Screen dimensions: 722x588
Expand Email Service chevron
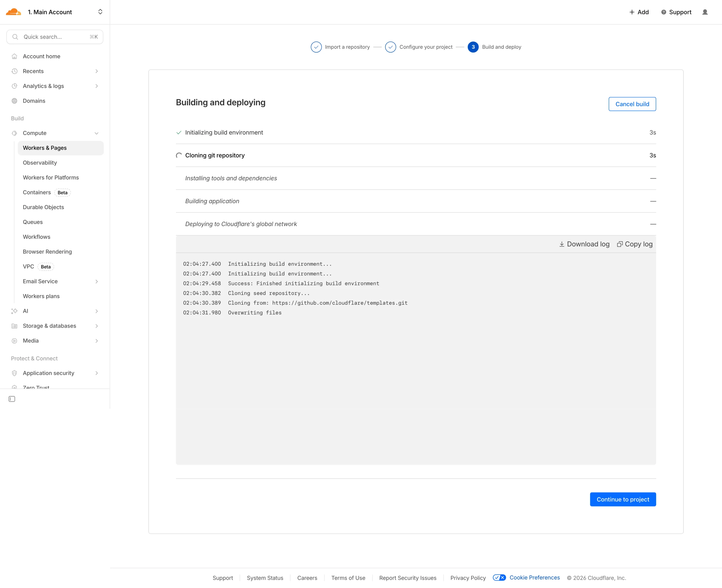tap(96, 281)
